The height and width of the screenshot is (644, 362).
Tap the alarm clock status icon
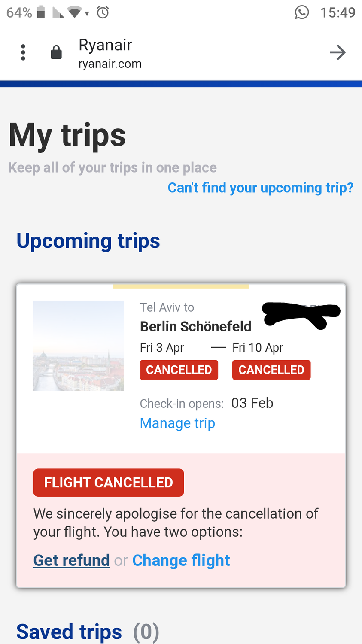point(103,12)
